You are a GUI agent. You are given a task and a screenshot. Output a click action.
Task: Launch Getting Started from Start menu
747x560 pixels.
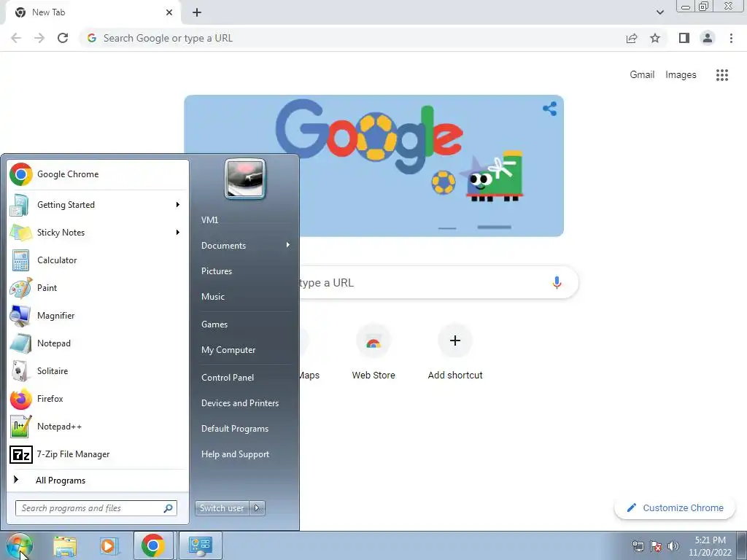pos(98,205)
